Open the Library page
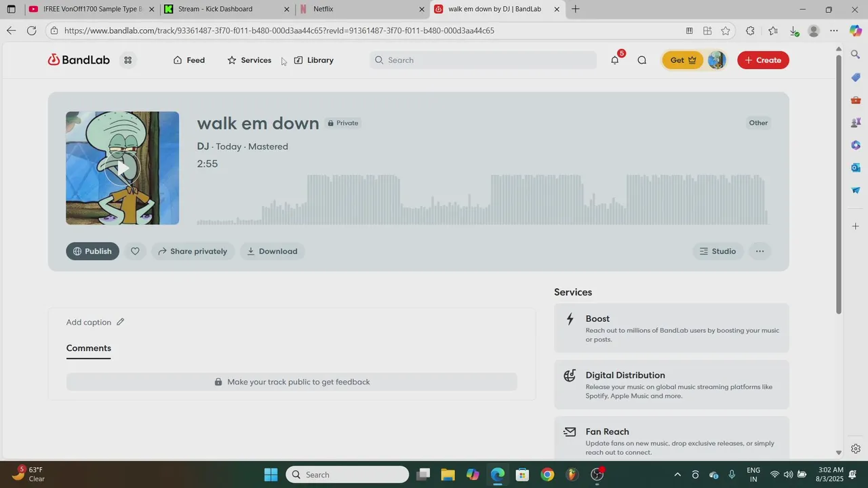 point(313,60)
